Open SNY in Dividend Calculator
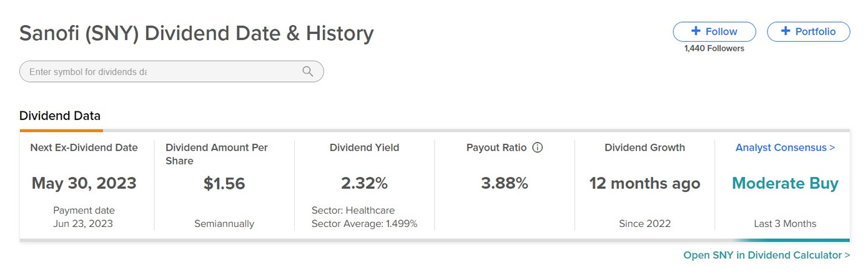868x277 pixels. [x=766, y=255]
